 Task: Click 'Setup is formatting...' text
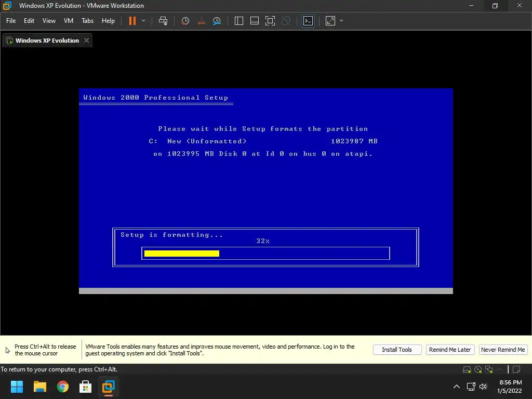[x=171, y=235]
